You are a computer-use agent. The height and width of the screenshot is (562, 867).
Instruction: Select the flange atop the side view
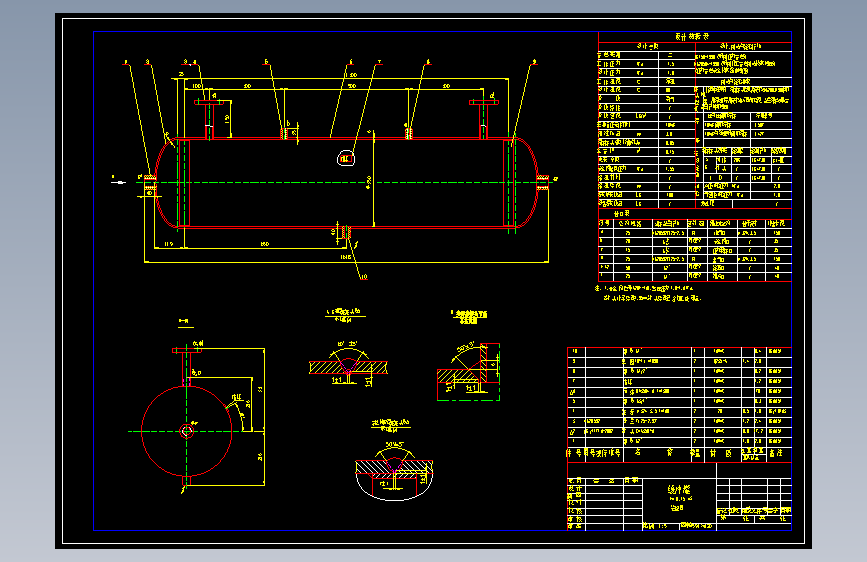point(187,350)
